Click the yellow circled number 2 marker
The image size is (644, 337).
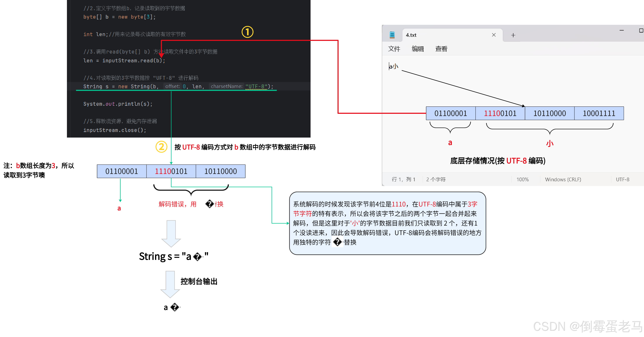click(x=161, y=147)
